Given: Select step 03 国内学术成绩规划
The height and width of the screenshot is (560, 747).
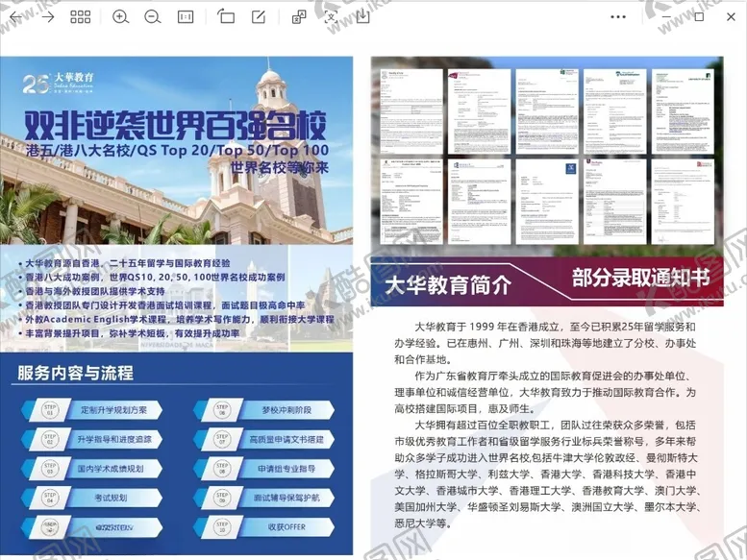Looking at the screenshot, I should tap(92, 469).
